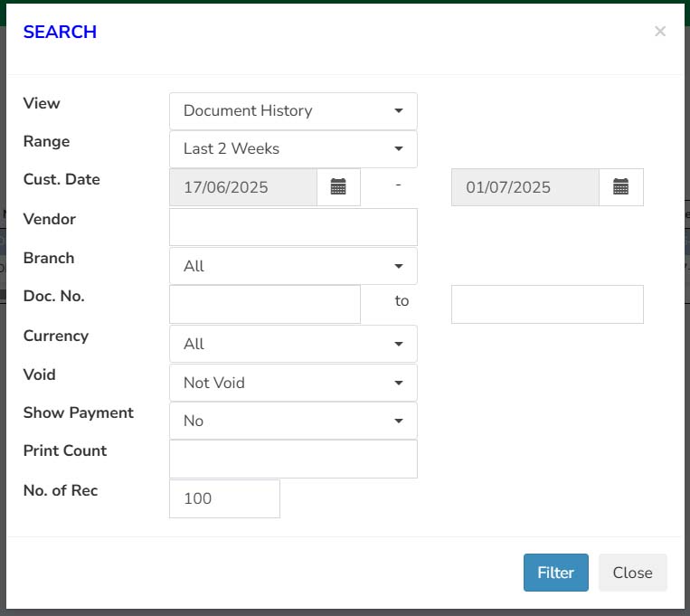Open the start date calendar picker icon
Screen dimensions: 690x616
(338, 186)
